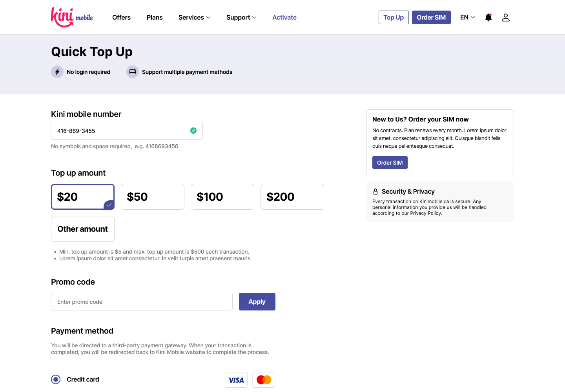Go to Kini mobile logo home
565x392 pixels.
(72, 17)
